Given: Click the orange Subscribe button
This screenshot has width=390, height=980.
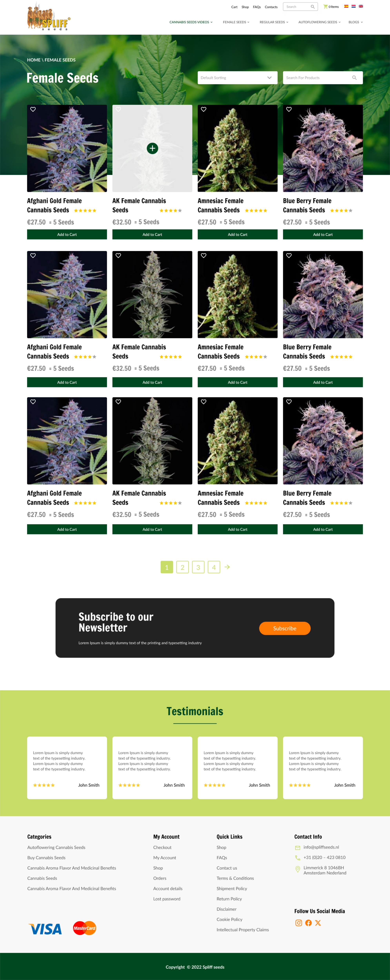Looking at the screenshot, I should pos(285,628).
